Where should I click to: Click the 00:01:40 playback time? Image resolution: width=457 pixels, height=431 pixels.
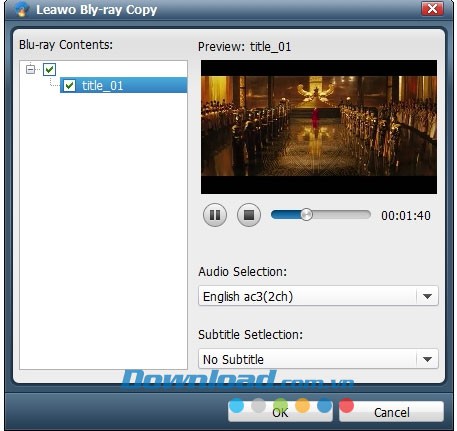click(x=406, y=215)
